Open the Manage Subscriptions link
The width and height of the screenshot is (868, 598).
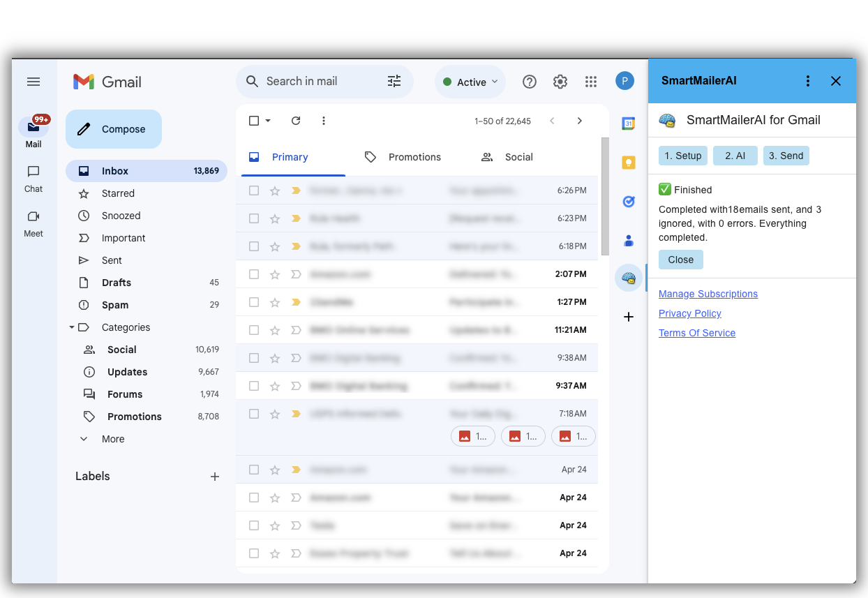[x=708, y=294]
